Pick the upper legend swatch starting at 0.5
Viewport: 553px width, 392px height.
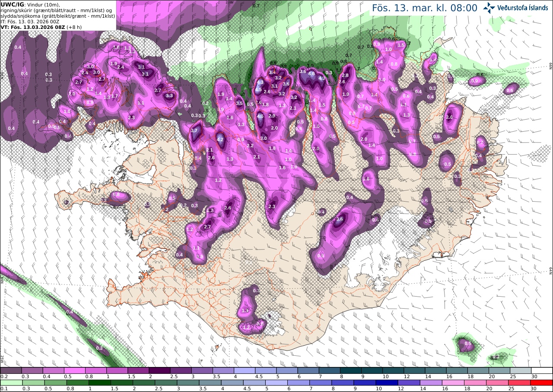coord(74,370)
